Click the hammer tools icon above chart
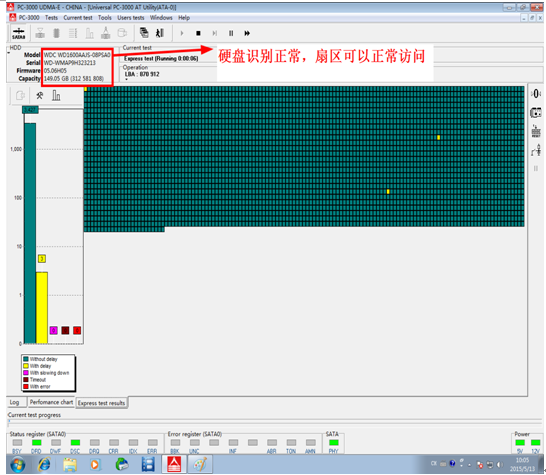The height and width of the screenshot is (475, 546). [40, 95]
